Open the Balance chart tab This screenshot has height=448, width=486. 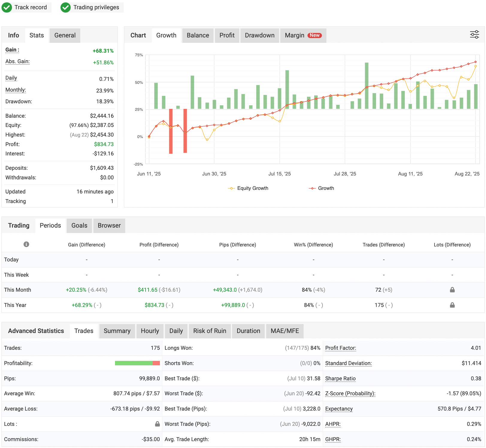pyautogui.click(x=198, y=35)
